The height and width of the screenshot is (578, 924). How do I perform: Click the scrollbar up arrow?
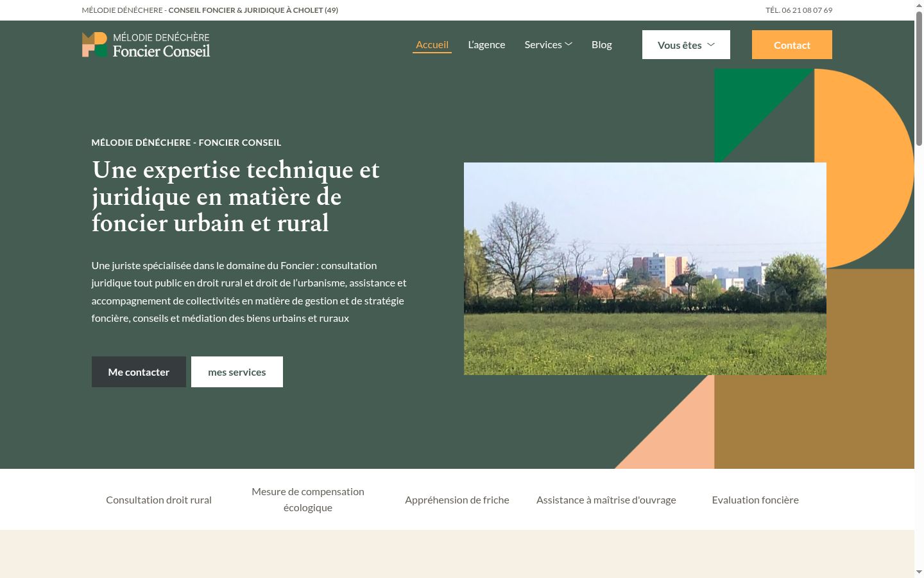point(919,5)
